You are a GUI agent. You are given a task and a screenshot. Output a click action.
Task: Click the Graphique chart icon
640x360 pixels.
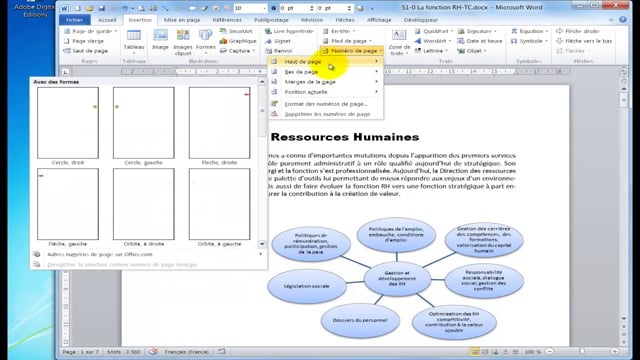238,41
